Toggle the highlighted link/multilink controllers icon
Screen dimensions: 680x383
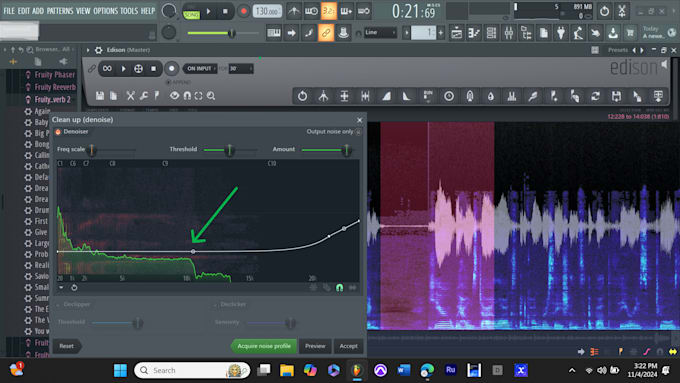[x=326, y=33]
